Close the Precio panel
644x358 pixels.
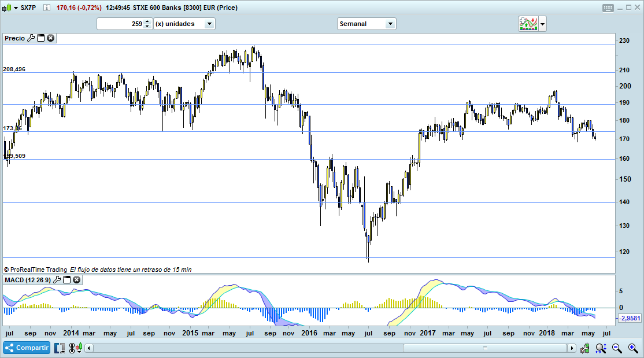(x=51, y=38)
